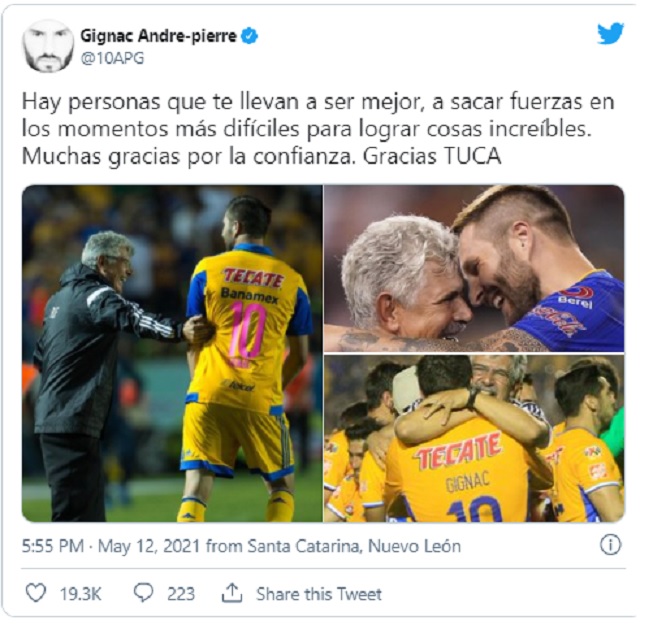This screenshot has height=638, width=666.
Task: Click the Twitter bird logo
Action: pyautogui.click(x=610, y=34)
